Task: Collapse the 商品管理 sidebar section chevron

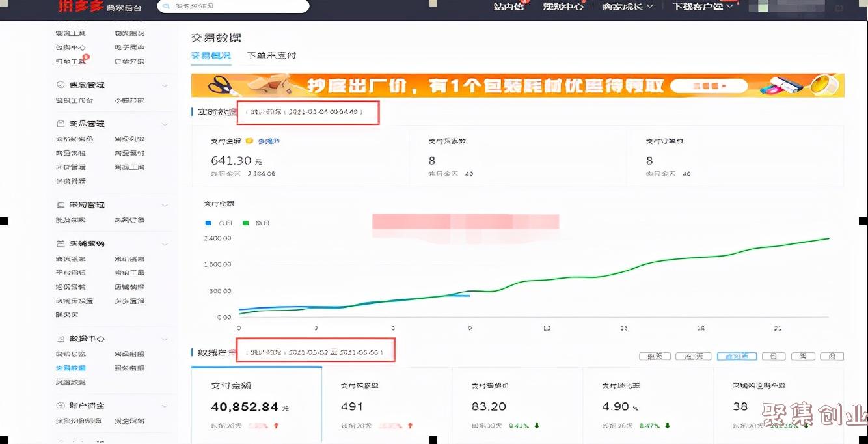Action: [165, 124]
